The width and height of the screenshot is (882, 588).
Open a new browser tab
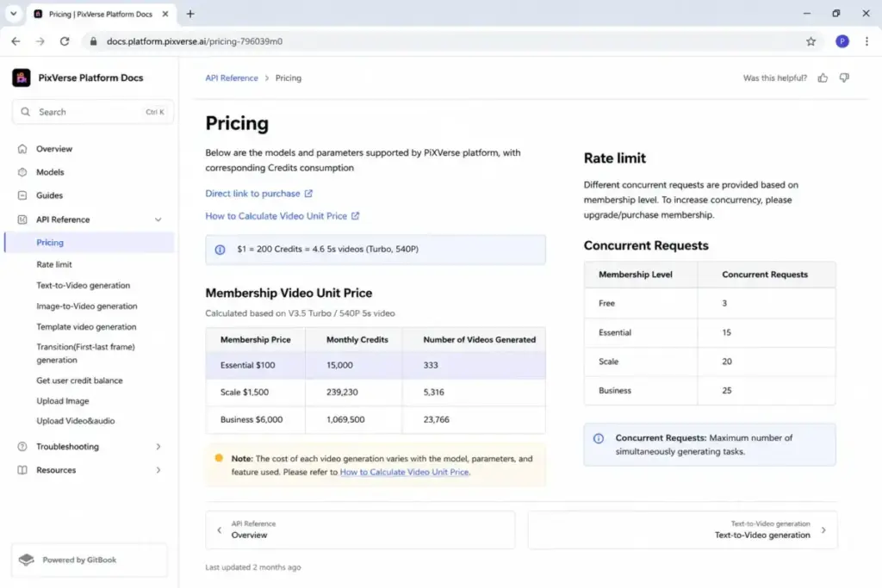pos(190,14)
